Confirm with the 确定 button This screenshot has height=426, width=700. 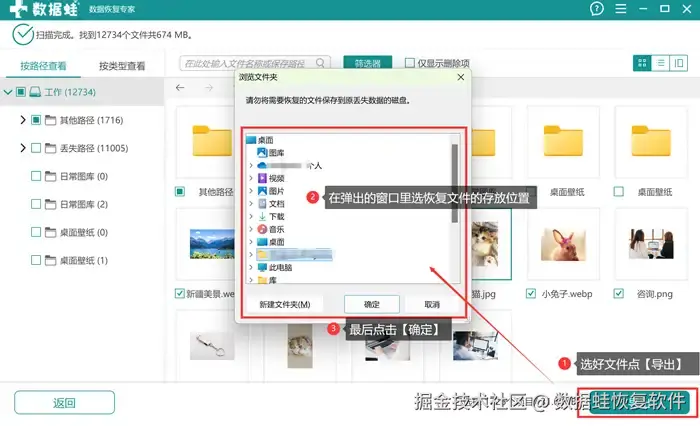pos(371,305)
